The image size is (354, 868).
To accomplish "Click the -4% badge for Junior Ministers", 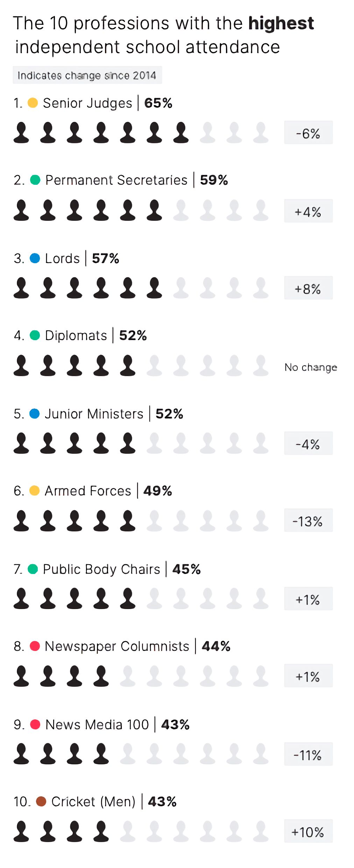I will (308, 443).
